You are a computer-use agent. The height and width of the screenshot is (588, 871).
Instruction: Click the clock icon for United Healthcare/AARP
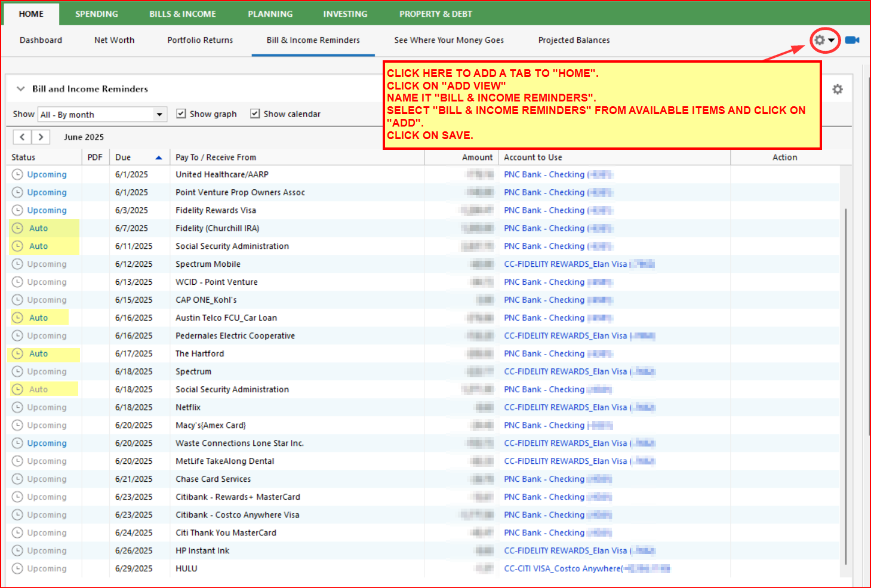point(17,174)
